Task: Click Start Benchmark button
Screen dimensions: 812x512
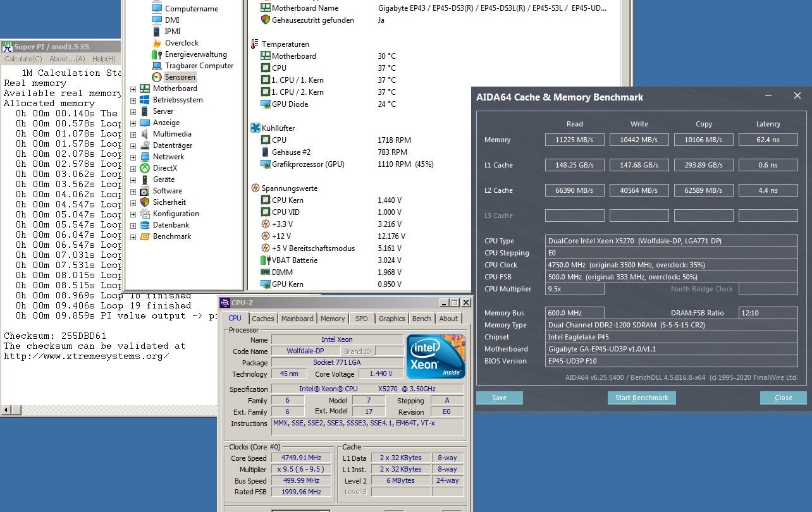Action: tap(642, 398)
